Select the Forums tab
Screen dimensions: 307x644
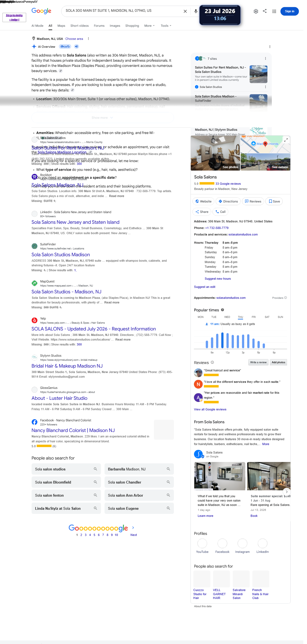[99, 26]
